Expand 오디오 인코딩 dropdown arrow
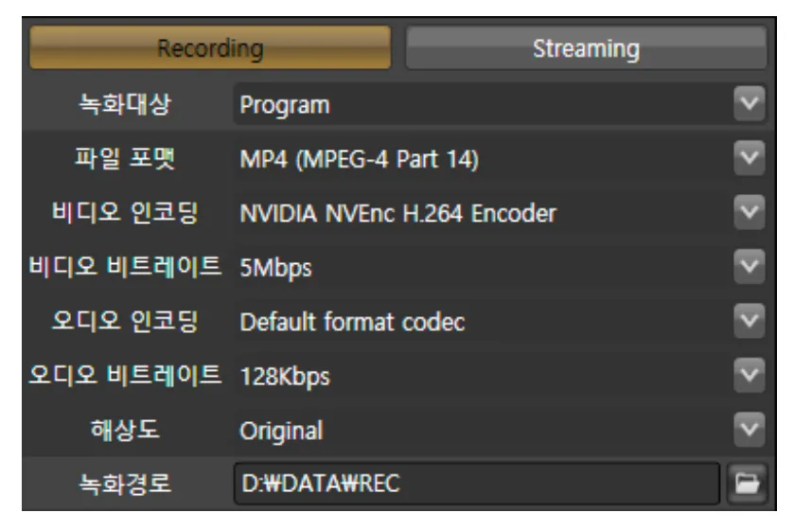The height and width of the screenshot is (530, 812). (x=749, y=321)
